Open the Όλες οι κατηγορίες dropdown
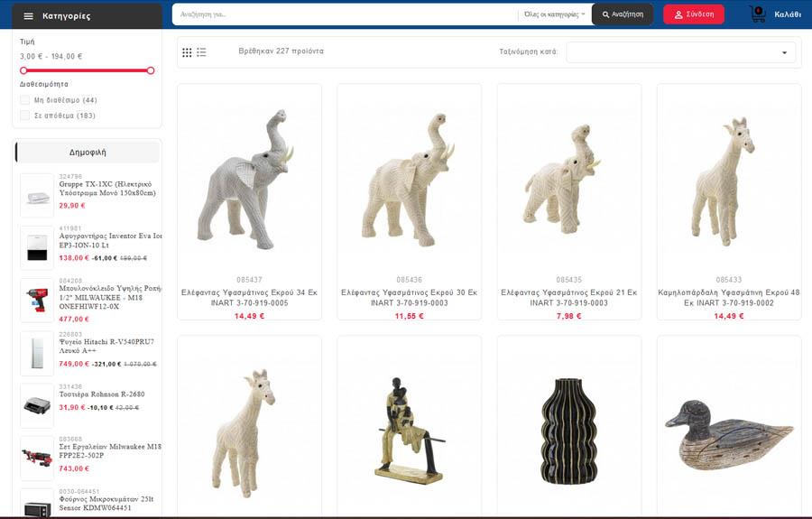Screen dimensions: 812x519 [x=554, y=14]
